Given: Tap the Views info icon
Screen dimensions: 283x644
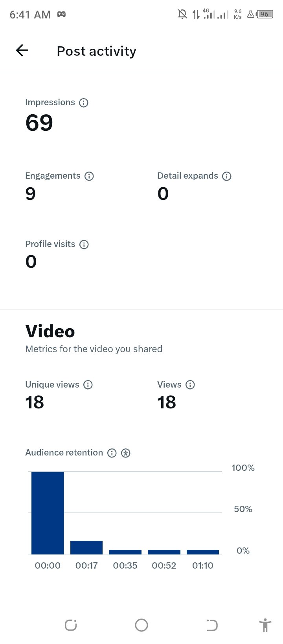Looking at the screenshot, I should click(x=190, y=385).
